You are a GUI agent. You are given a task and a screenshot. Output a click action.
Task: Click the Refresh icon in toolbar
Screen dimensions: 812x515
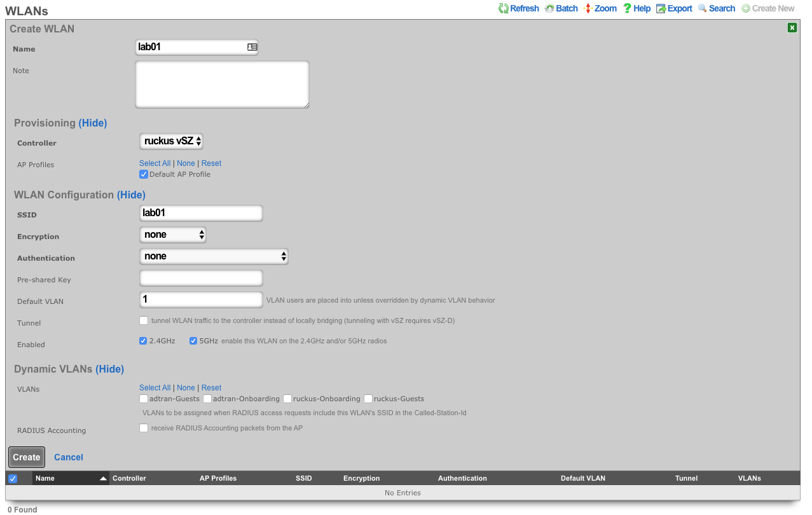503,8
